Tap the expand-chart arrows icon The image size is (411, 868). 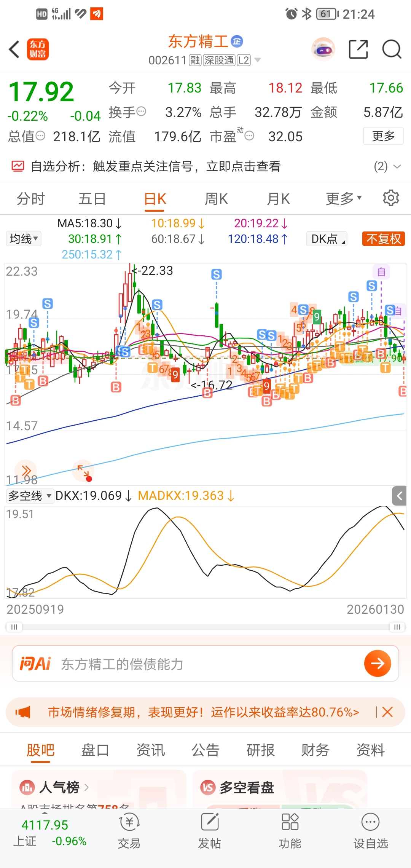coord(83,471)
